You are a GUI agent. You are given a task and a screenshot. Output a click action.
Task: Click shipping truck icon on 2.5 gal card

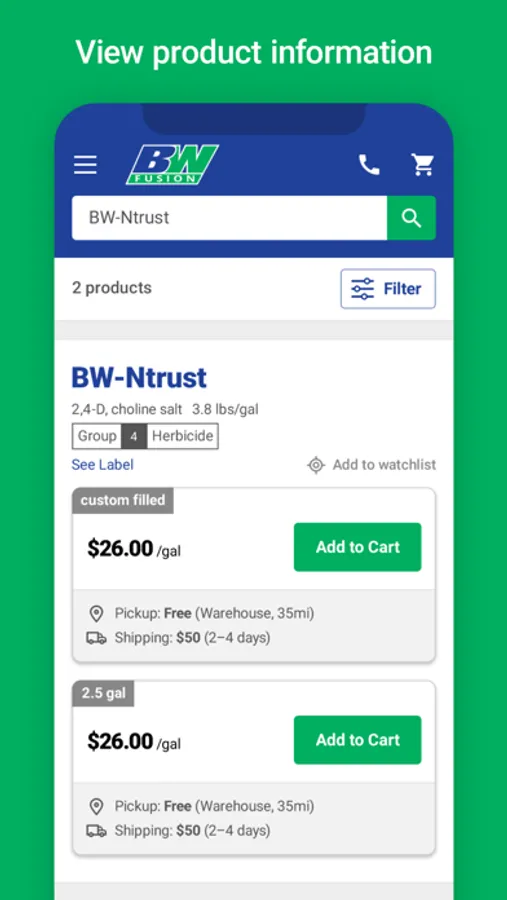96,831
